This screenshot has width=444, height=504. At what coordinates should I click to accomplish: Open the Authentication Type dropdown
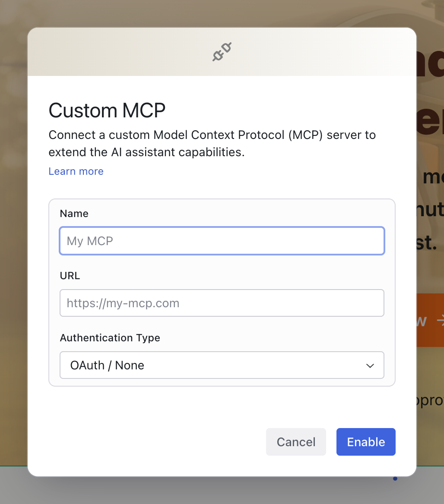coord(222,365)
